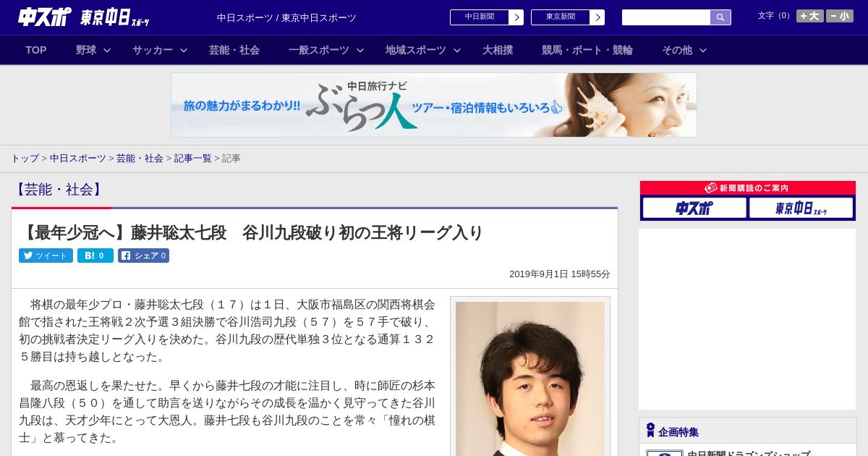Viewport: 868px width, 456px height.
Task: Click the article photo of 藤井聡太
Action: click(530, 379)
